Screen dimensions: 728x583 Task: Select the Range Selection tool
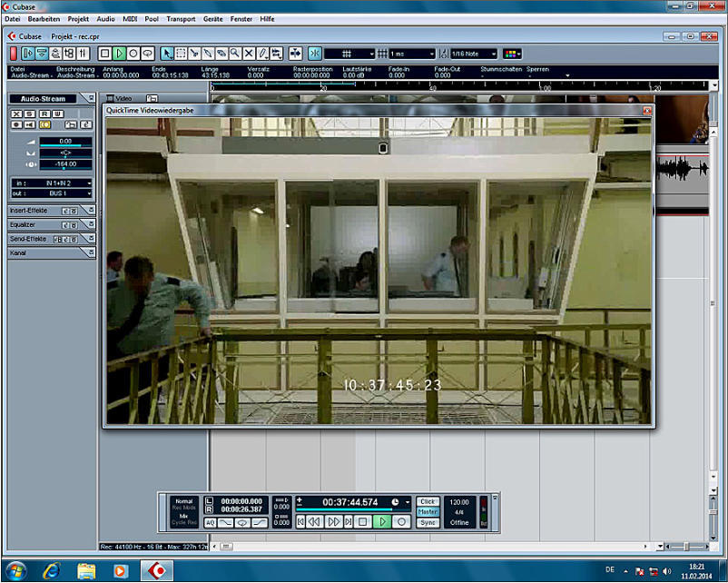181,54
